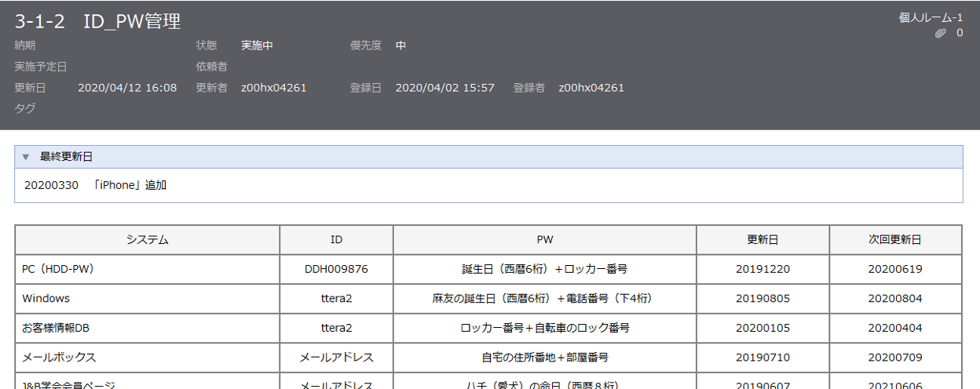
Task: Click the 更新者 z00hx04261 user name
Action: pos(273,88)
